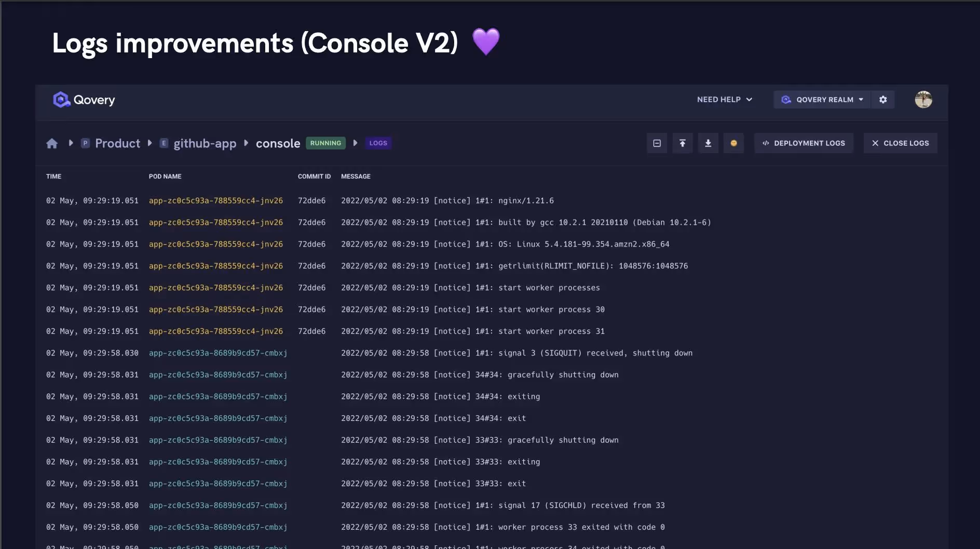The image size is (980, 549).
Task: Click the github-app environment icon
Action: pos(164,143)
